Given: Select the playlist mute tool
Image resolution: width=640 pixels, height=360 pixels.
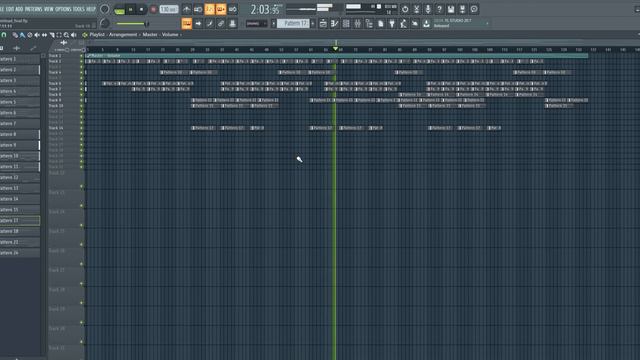Looking at the screenshot, I should pyautogui.click(x=37, y=35).
